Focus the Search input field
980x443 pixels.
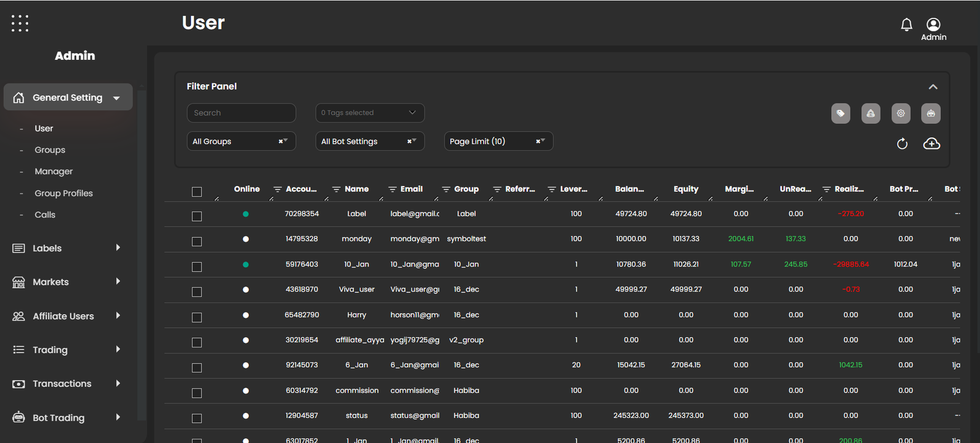pyautogui.click(x=241, y=113)
